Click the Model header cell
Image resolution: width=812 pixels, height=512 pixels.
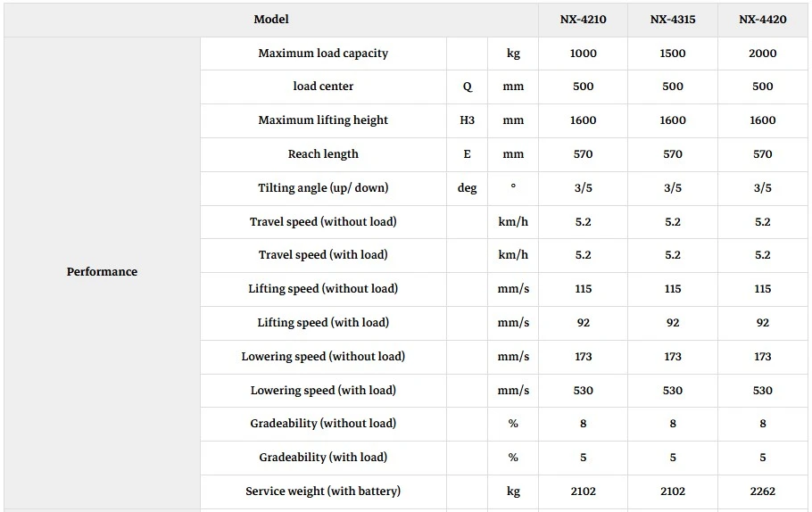pos(271,20)
